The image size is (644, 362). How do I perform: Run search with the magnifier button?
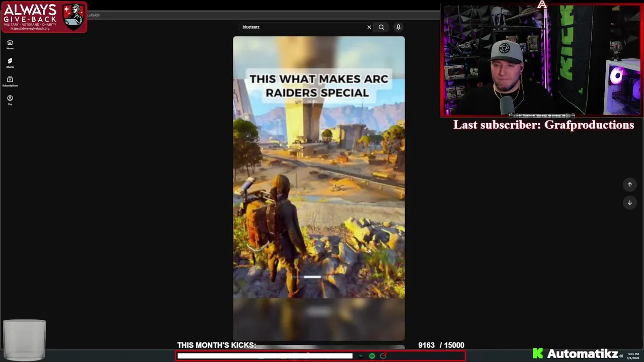coord(381,27)
